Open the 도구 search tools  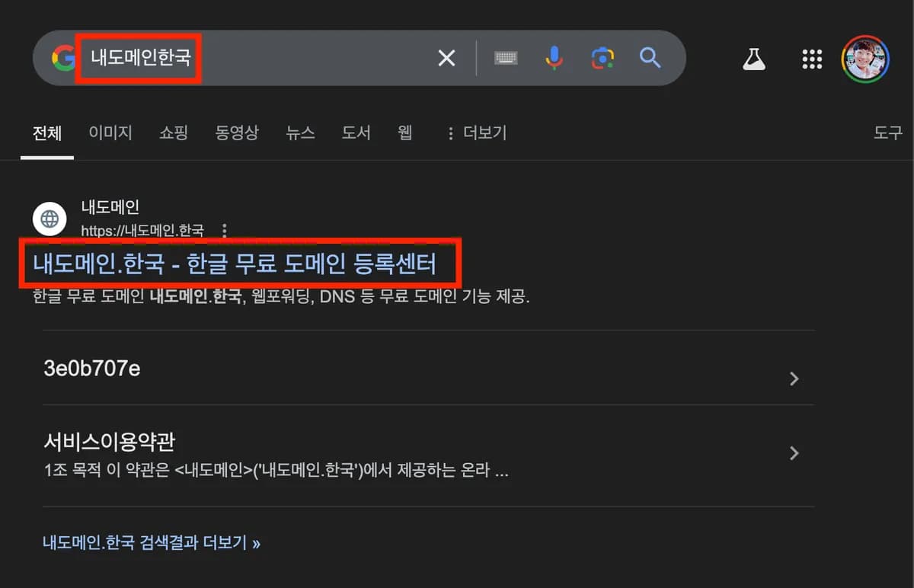(x=888, y=133)
